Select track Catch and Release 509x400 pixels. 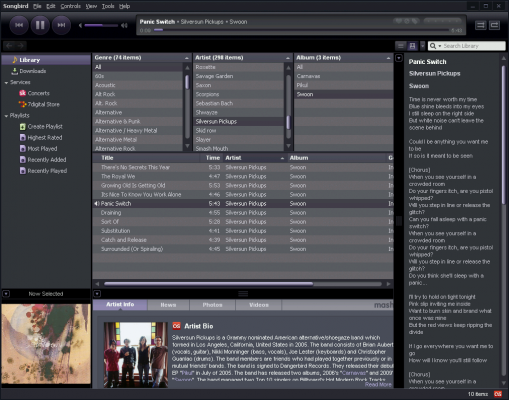pyautogui.click(x=243, y=240)
